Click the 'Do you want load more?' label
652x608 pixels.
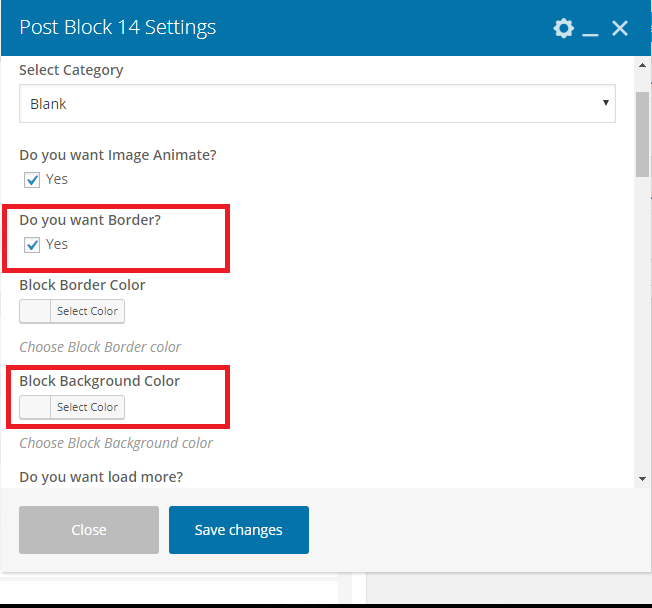[x=101, y=477]
